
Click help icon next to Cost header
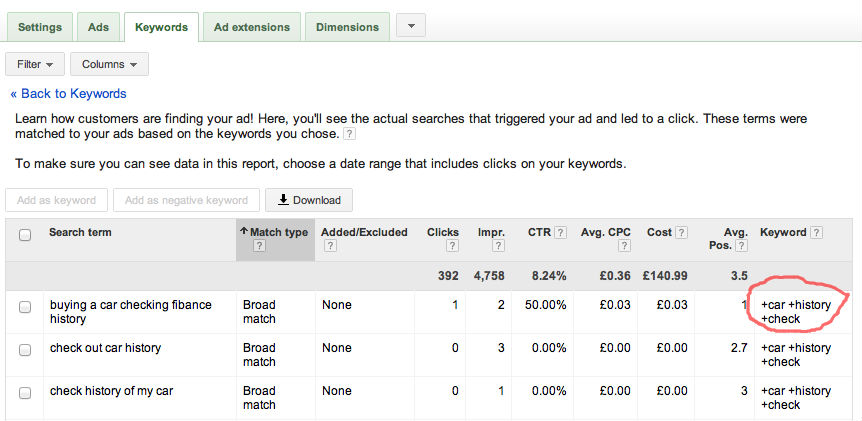[x=682, y=232]
